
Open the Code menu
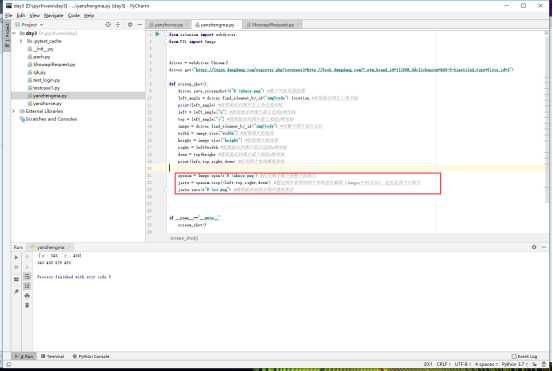73,16
